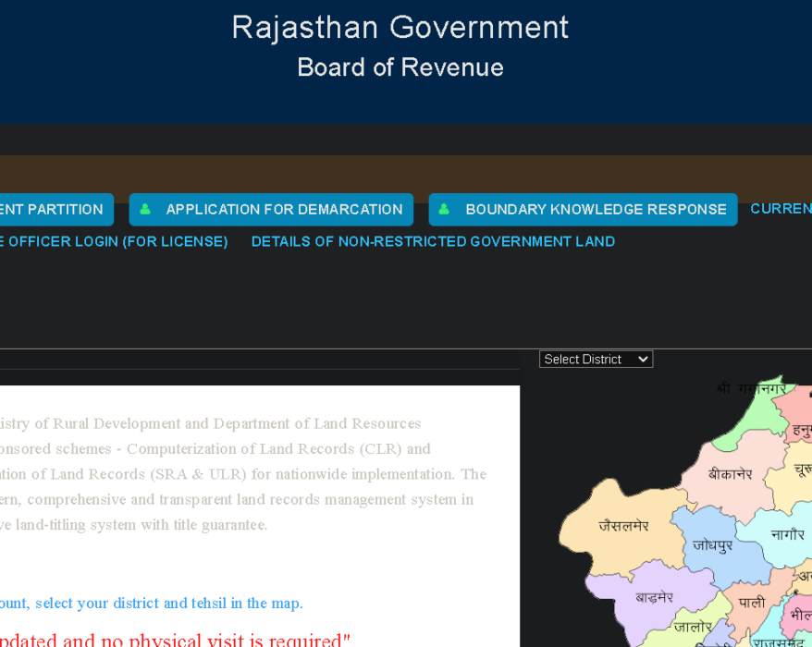Choose Jodhpur district on the map

click(712, 545)
